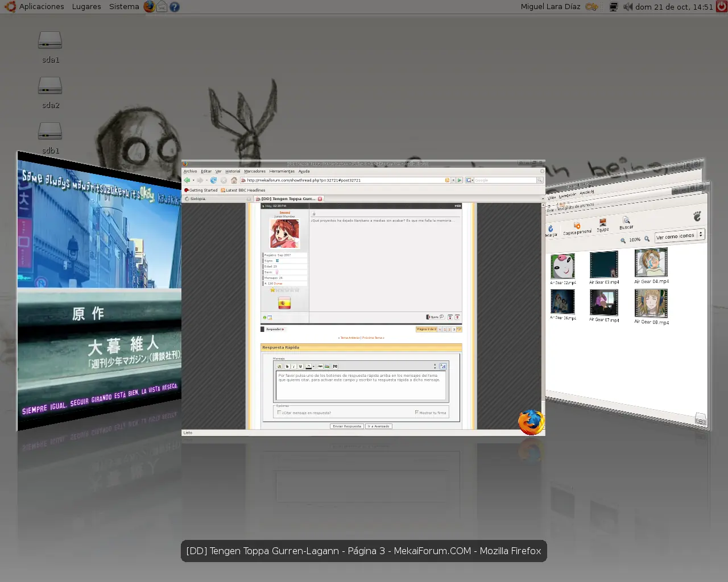
Task: Click the volume icon in the system tray
Action: pos(628,7)
